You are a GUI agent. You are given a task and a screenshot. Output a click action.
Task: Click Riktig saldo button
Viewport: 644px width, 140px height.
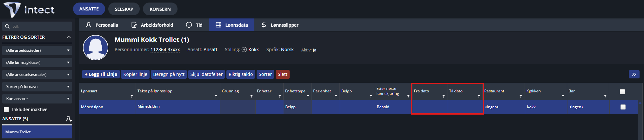pyautogui.click(x=241, y=74)
